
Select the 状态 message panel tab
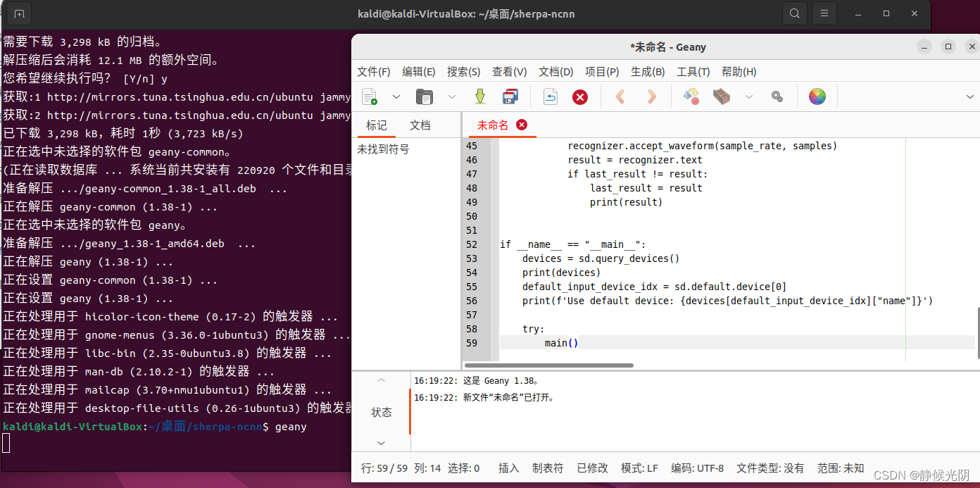coord(382,412)
